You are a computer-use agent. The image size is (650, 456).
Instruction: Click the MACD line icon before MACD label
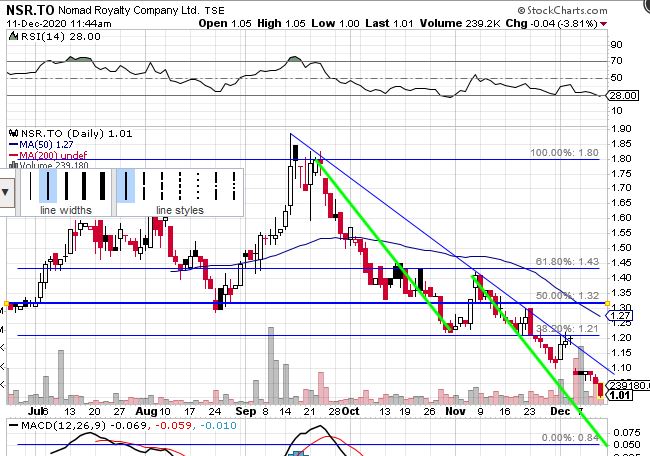click(14, 426)
